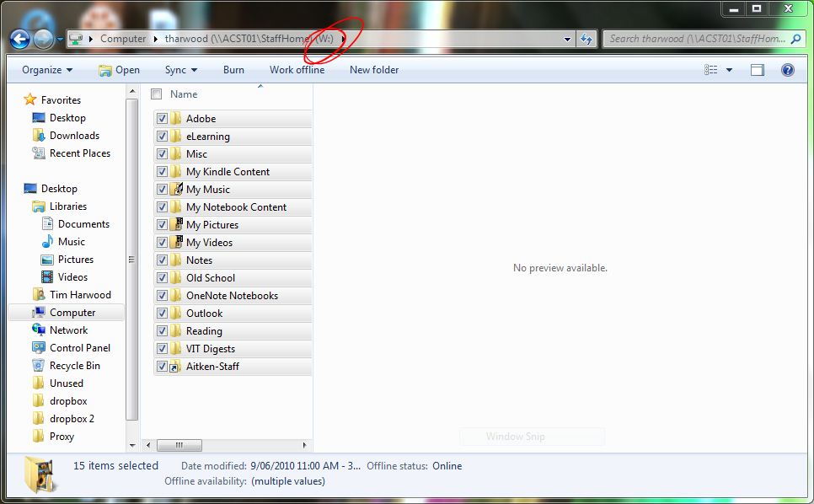The image size is (814, 504).
Task: Click the Refresh button beside address bar
Action: tap(586, 39)
